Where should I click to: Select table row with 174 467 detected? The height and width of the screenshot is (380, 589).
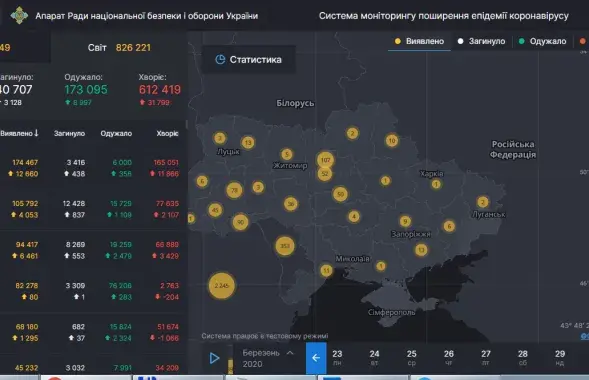click(94, 168)
